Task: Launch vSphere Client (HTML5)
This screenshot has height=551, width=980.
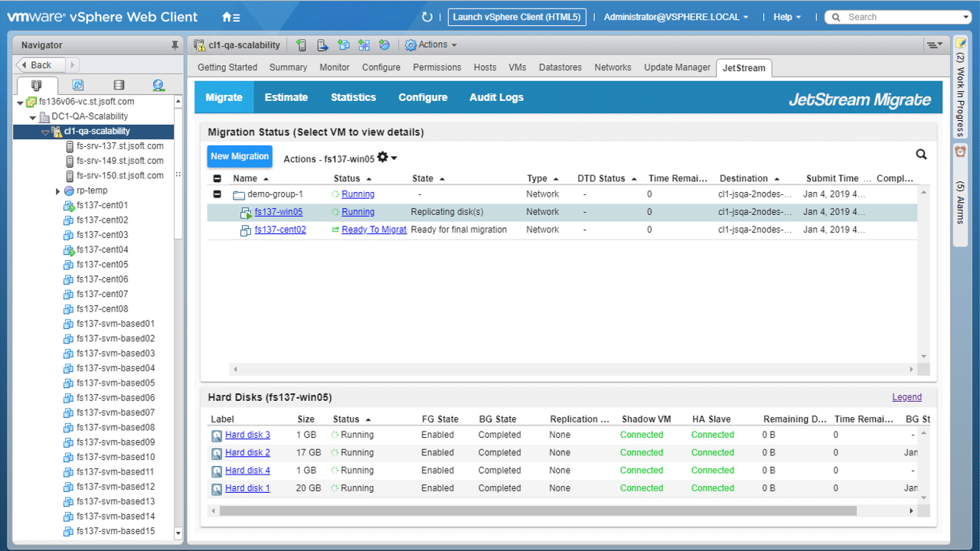Action: [x=516, y=17]
